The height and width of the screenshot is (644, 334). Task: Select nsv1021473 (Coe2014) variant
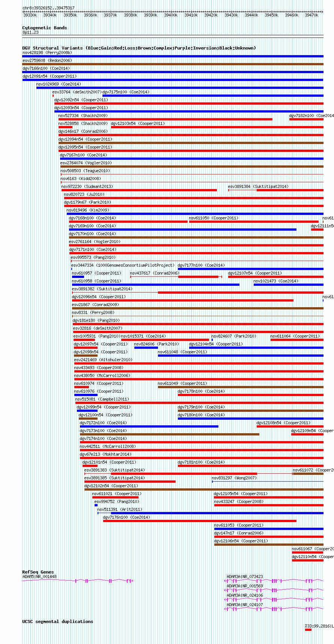point(276,281)
